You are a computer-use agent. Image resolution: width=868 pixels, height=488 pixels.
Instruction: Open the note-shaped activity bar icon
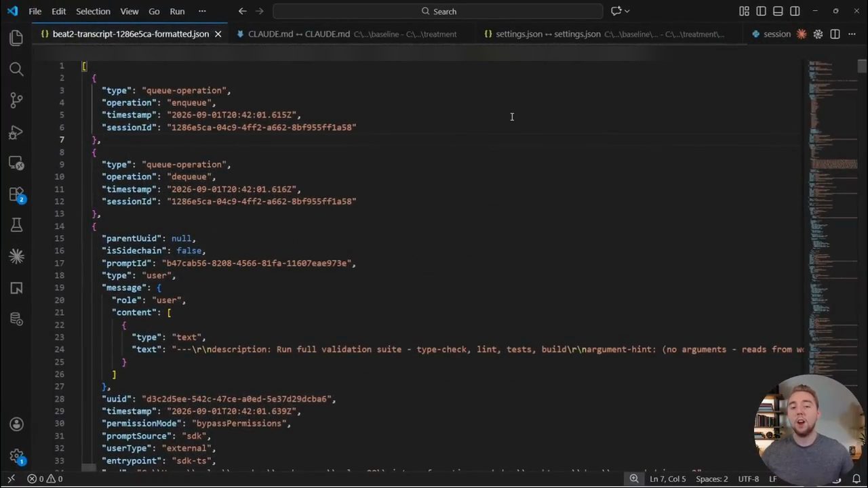(x=16, y=288)
